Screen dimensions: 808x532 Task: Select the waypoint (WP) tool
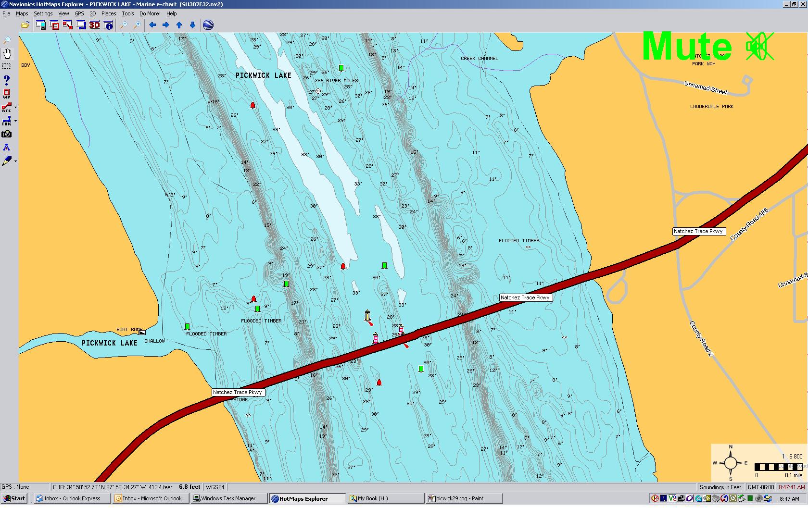coord(7,94)
